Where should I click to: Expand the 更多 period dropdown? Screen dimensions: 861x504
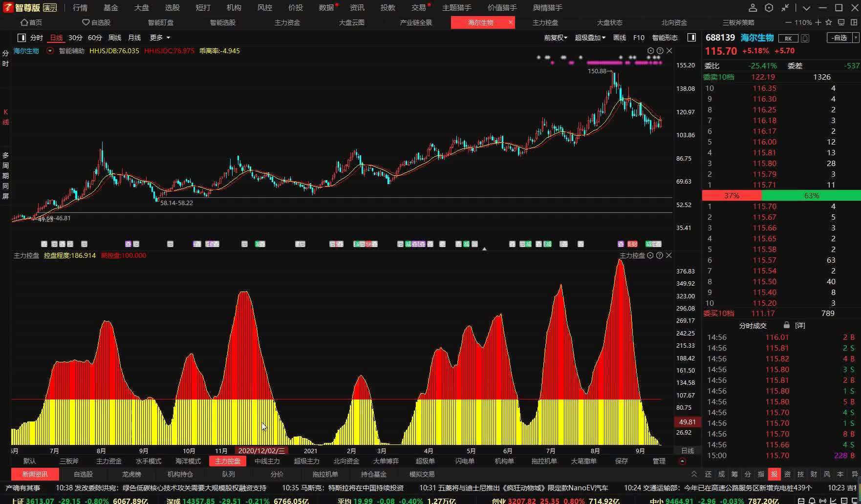tap(160, 38)
